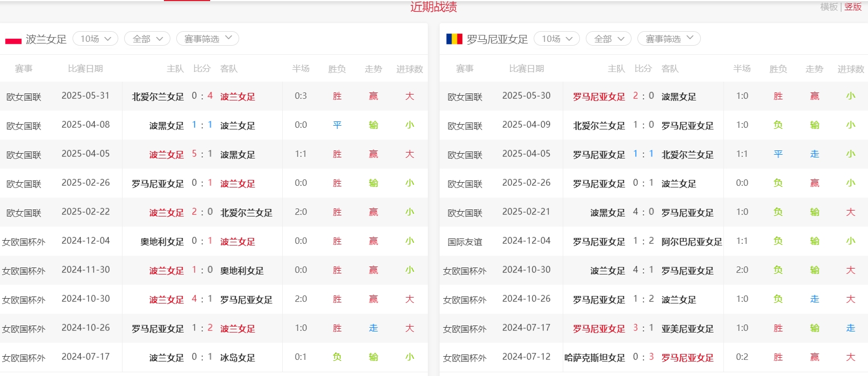Image resolution: width=868 pixels, height=376 pixels.
Task: Click the Poland flag icon in the header
Action: 13,40
